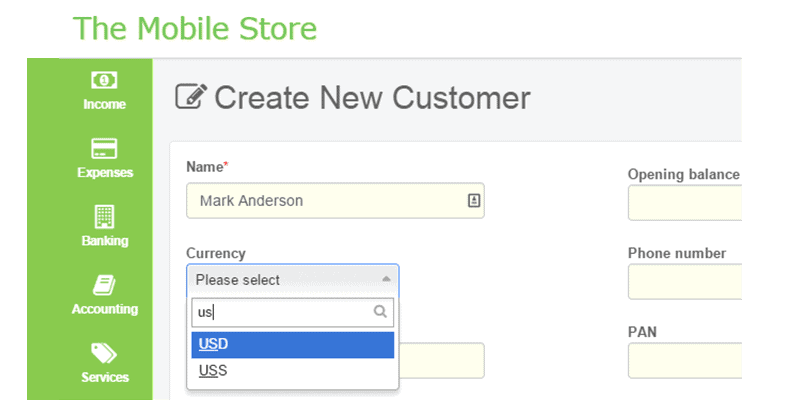Click the Accounting menu label
The width and height of the screenshot is (800, 400).
click(x=105, y=309)
